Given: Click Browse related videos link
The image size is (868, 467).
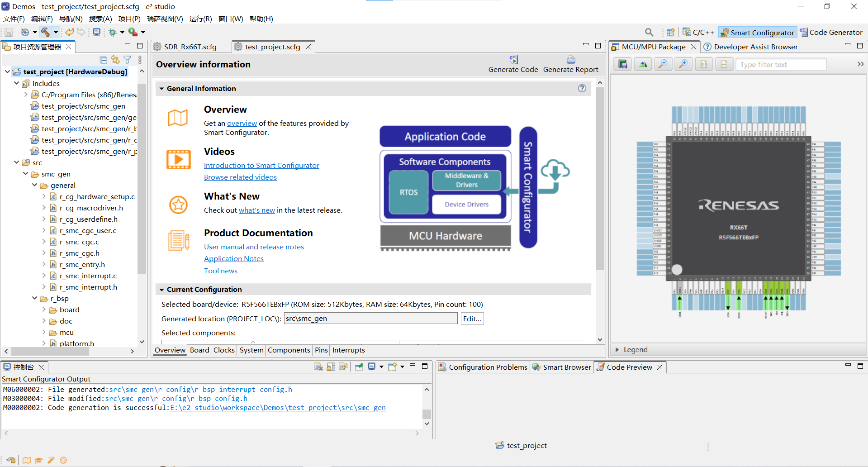Looking at the screenshot, I should point(240,177).
